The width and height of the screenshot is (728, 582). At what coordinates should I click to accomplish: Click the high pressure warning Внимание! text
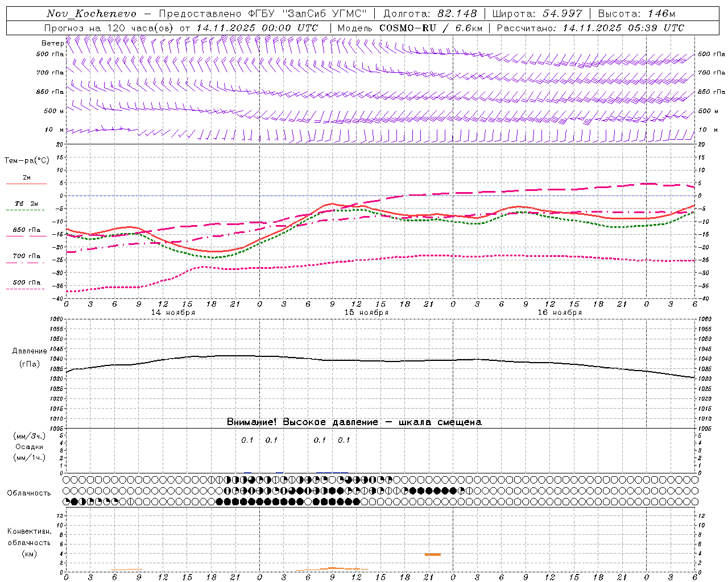[x=354, y=422]
